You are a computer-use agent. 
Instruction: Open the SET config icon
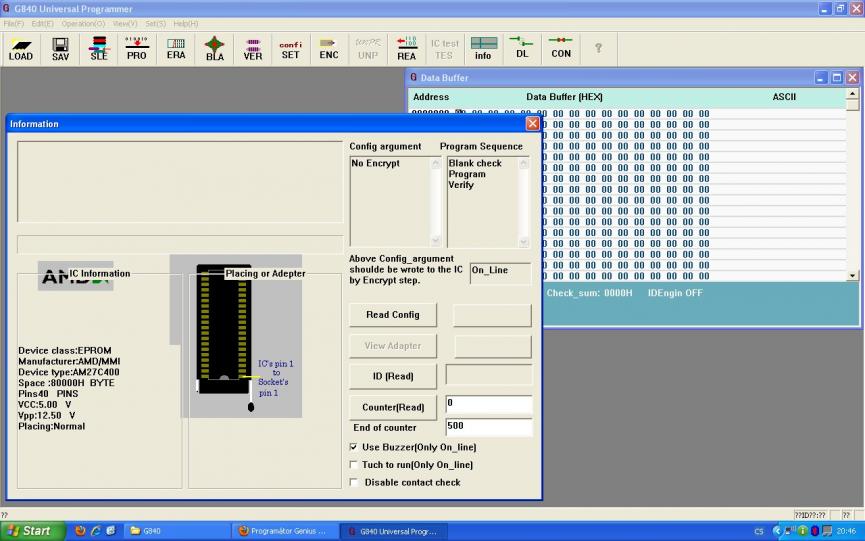[x=290, y=49]
